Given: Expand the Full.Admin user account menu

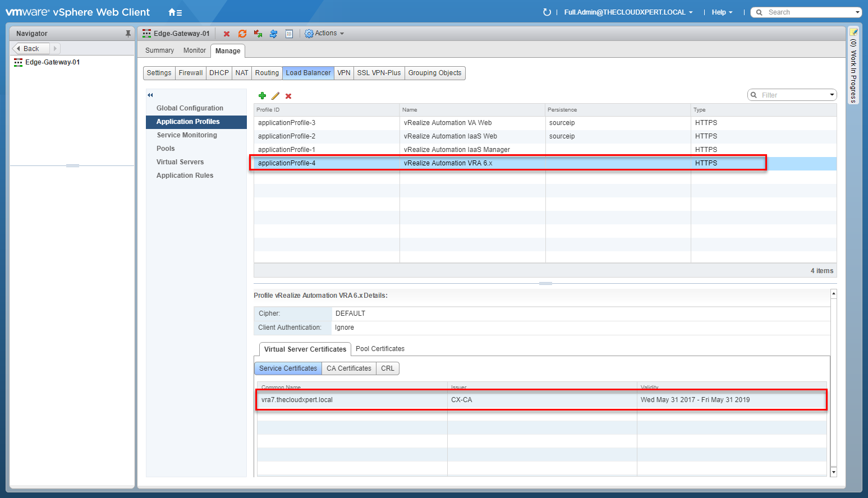Looking at the screenshot, I should pos(628,12).
